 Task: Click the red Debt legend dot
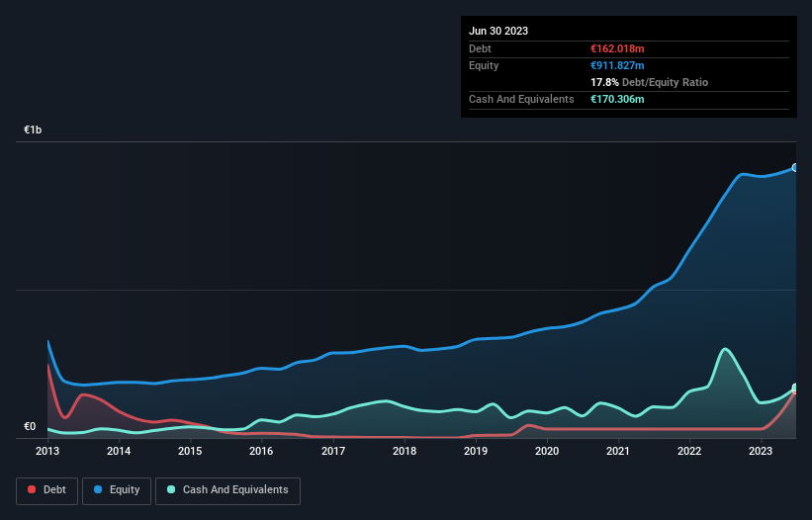32,489
